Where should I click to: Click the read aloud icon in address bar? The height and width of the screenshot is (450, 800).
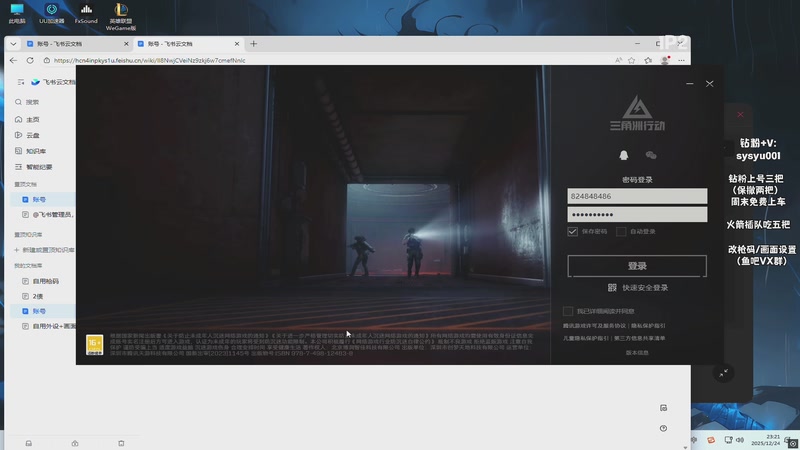[618, 60]
